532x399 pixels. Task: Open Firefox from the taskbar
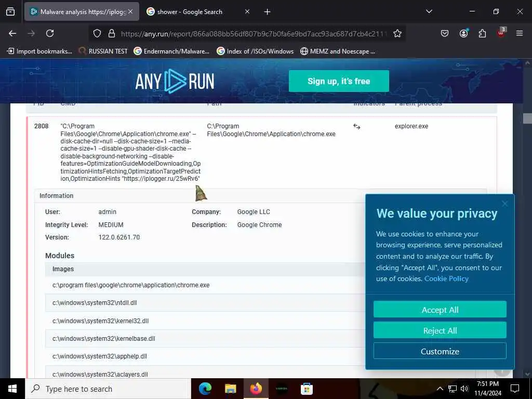click(x=256, y=389)
